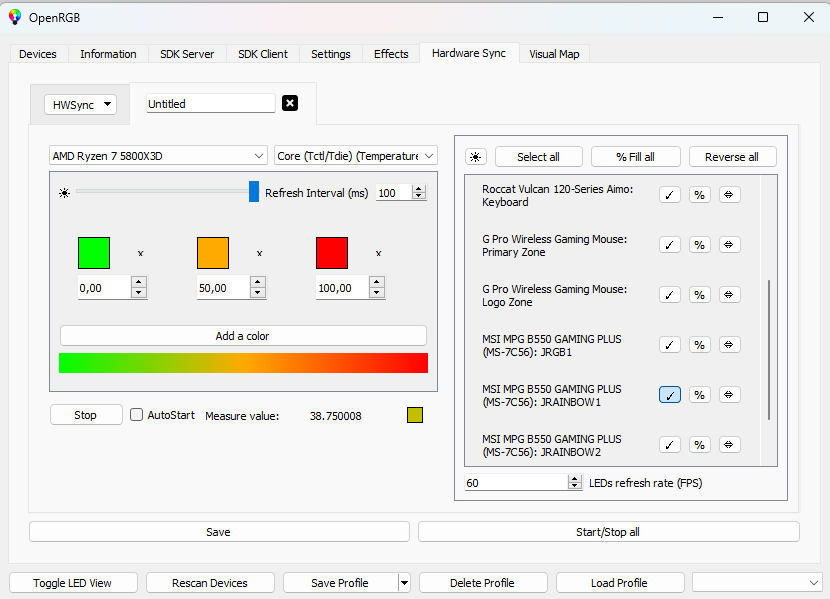Open the Core (Tctl/Tdie) sensor dropdown
The height and width of the screenshot is (599, 830).
point(356,156)
